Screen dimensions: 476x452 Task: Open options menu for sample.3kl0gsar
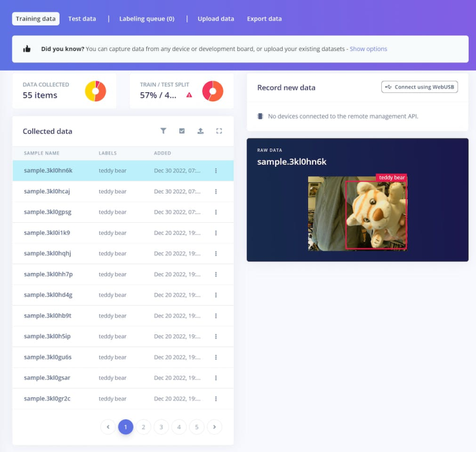[x=216, y=378]
